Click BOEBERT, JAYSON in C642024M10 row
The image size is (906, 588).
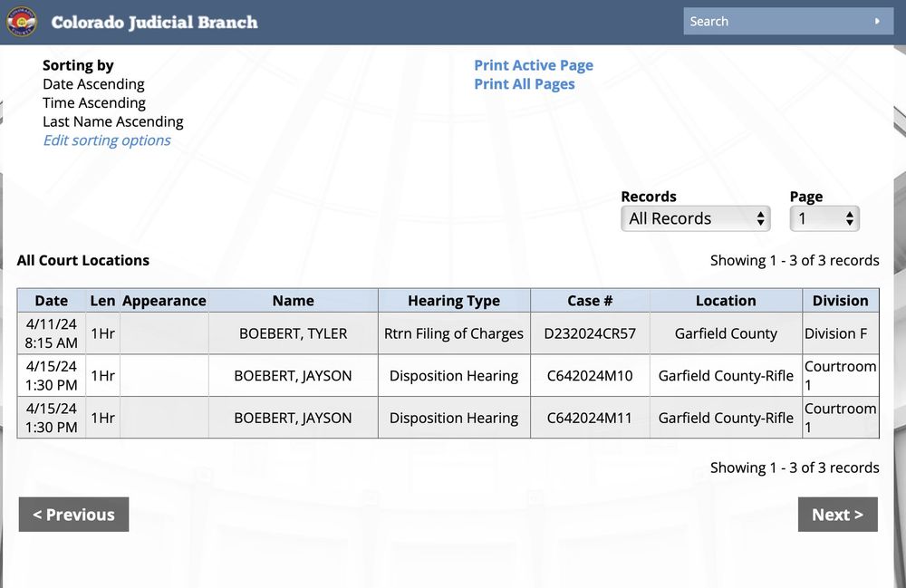click(x=293, y=376)
